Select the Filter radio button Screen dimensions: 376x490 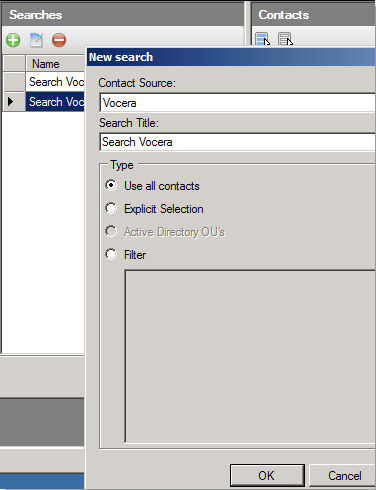click(111, 254)
